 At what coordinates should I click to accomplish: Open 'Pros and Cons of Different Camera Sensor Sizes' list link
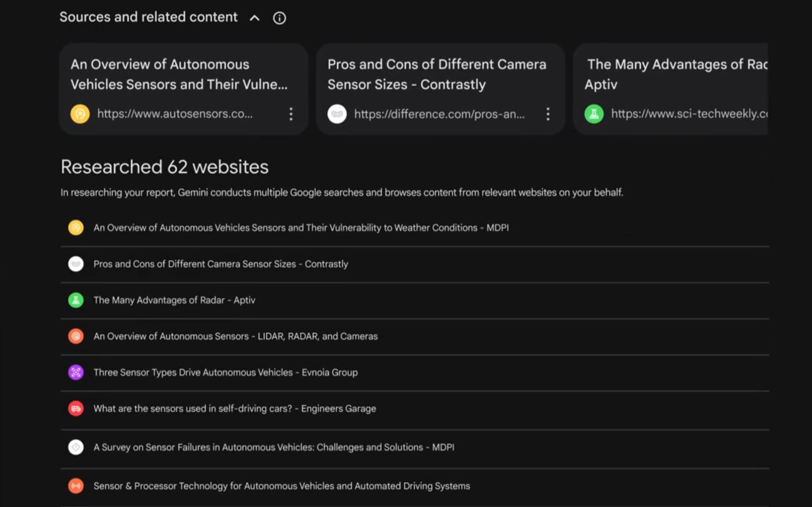pos(221,264)
